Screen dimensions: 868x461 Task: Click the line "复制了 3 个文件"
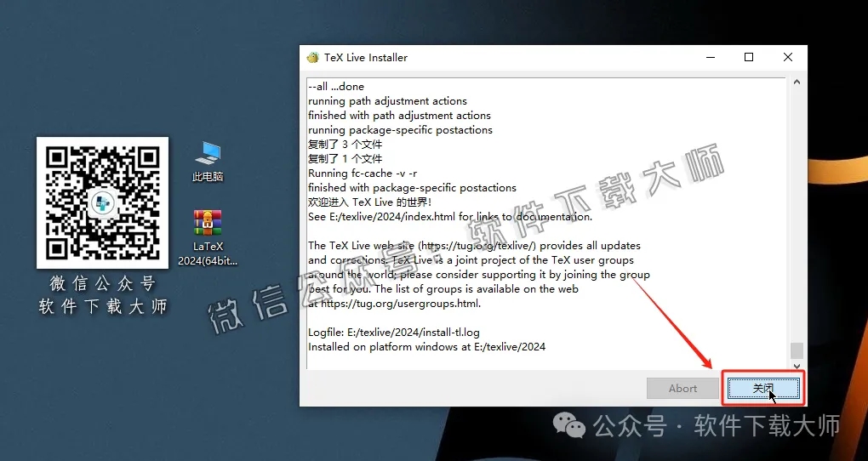pyautogui.click(x=345, y=145)
